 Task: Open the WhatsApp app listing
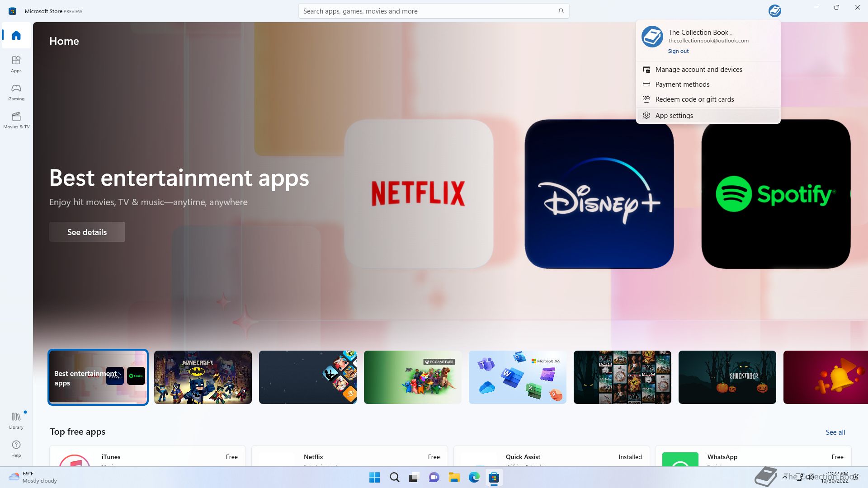[753, 456]
